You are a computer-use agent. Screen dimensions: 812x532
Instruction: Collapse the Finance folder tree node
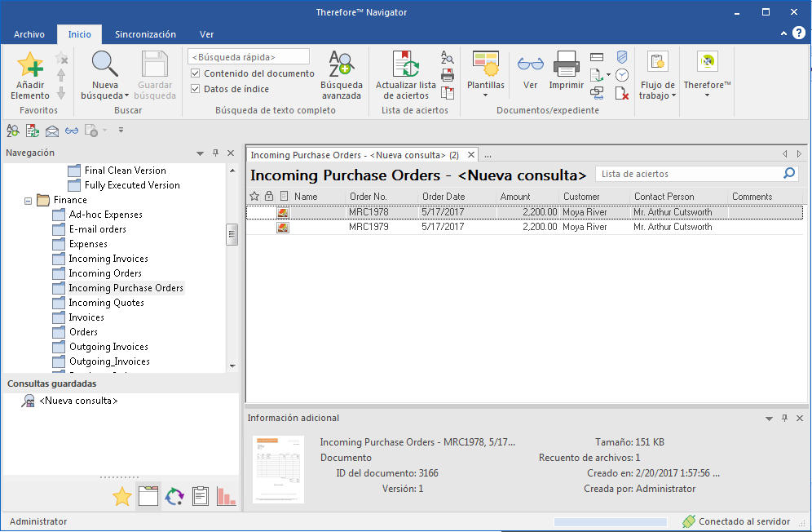click(x=28, y=200)
